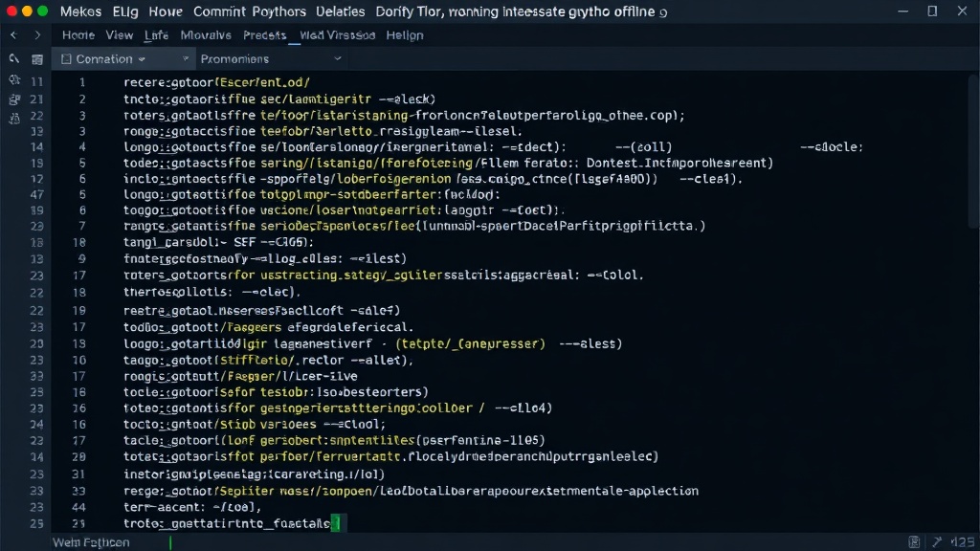980x551 pixels.
Task: Go forward with the right arrow
Action: [37, 35]
